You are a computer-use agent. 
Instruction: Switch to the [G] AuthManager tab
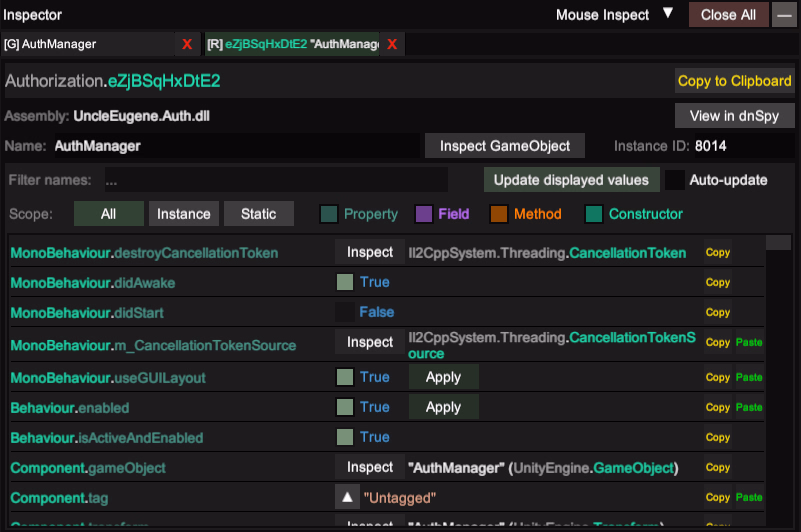pyautogui.click(x=88, y=44)
